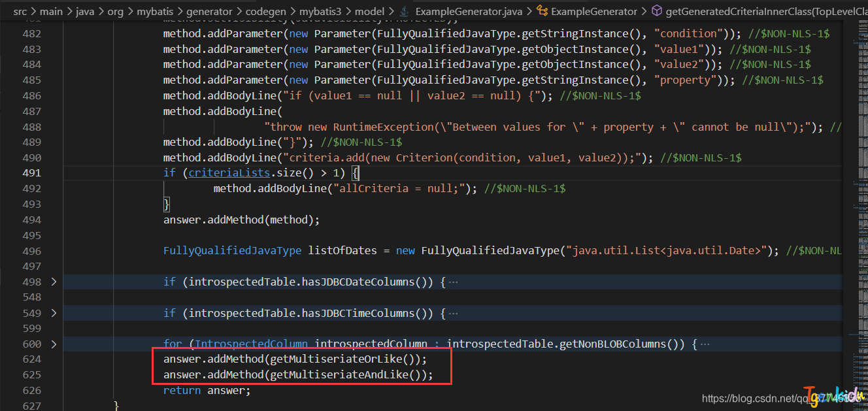
Task: Click the closing brace on line 493
Action: (167, 205)
